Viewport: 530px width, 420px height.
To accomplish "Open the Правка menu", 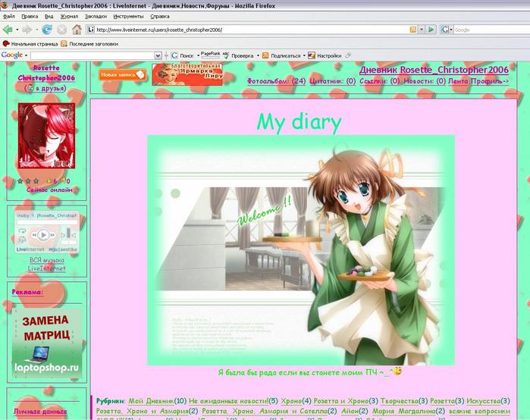I will click(x=30, y=16).
